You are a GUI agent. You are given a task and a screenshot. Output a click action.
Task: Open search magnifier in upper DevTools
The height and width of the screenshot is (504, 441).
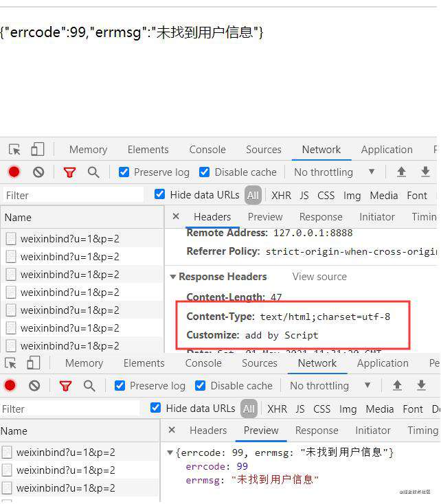pos(93,172)
